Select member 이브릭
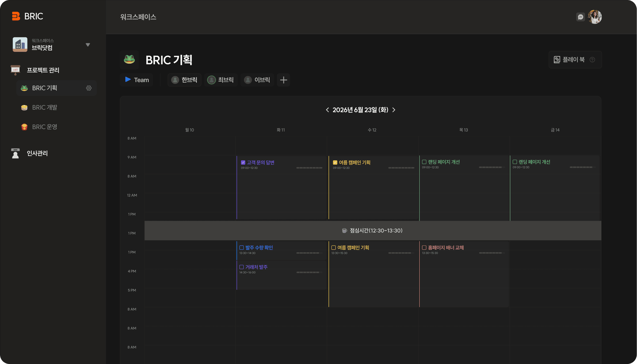 pos(257,80)
